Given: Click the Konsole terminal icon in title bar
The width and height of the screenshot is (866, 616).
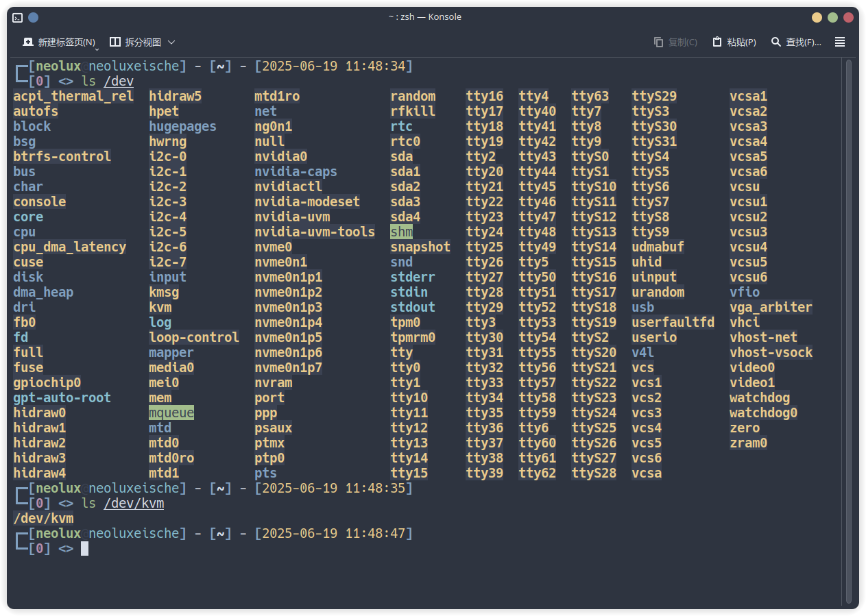Looking at the screenshot, I should [18, 17].
